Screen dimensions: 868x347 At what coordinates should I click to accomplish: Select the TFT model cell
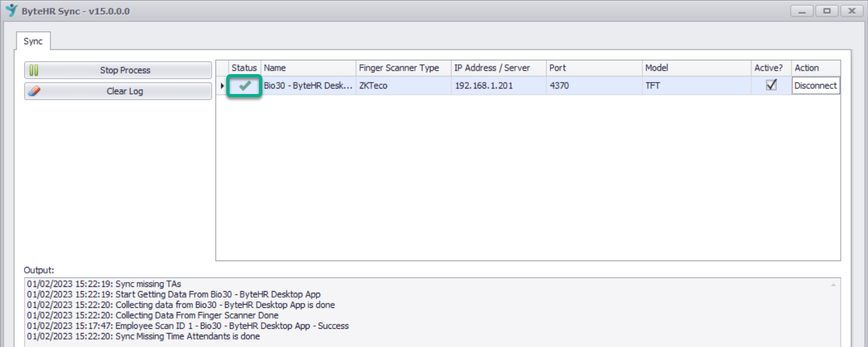697,85
